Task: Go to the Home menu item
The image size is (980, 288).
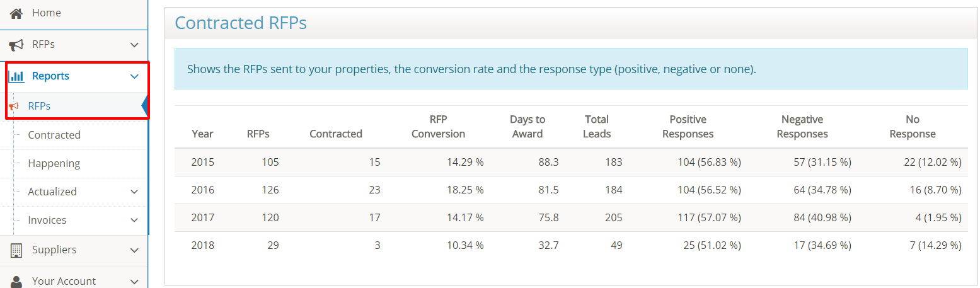Action: (x=47, y=13)
